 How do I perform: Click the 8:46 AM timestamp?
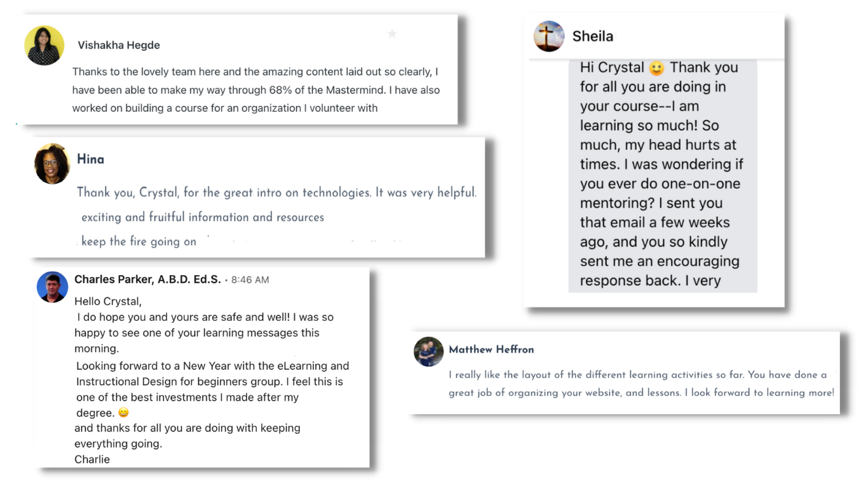[x=250, y=280]
